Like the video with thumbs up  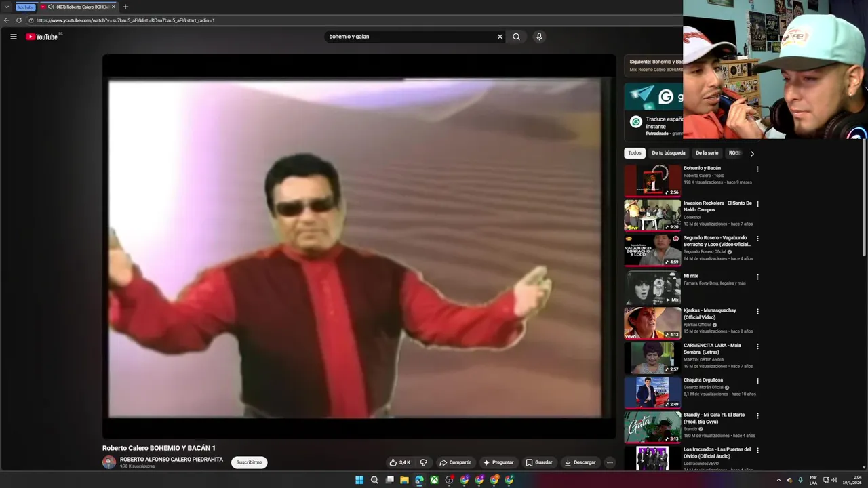[399, 462]
